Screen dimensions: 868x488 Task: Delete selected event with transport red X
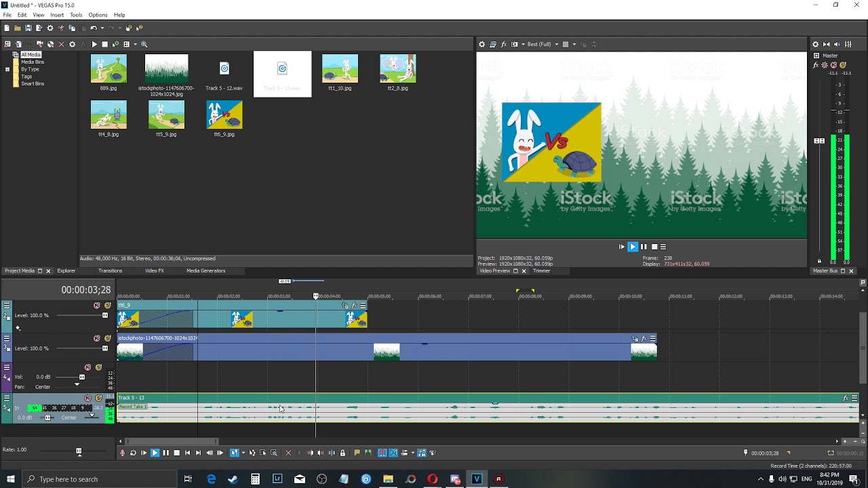288,453
